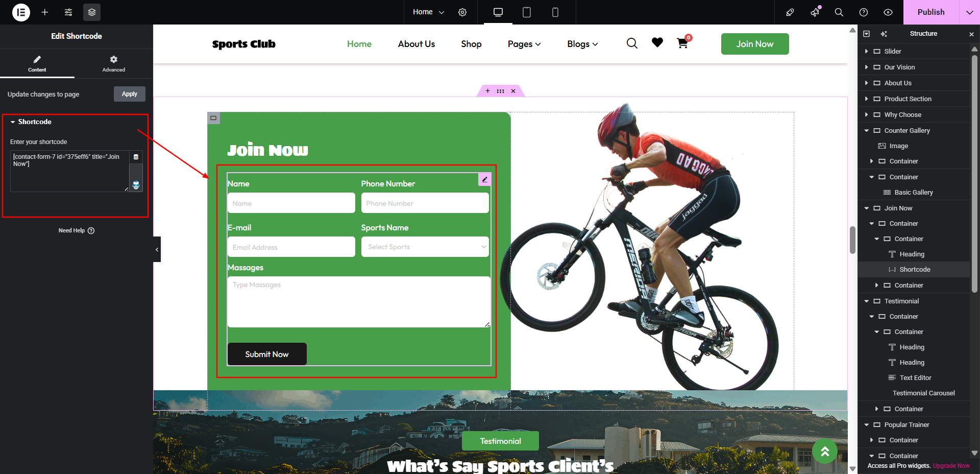Viewport: 980px width, 474px height.
Task: Click the add element plus icon
Action: point(45,12)
